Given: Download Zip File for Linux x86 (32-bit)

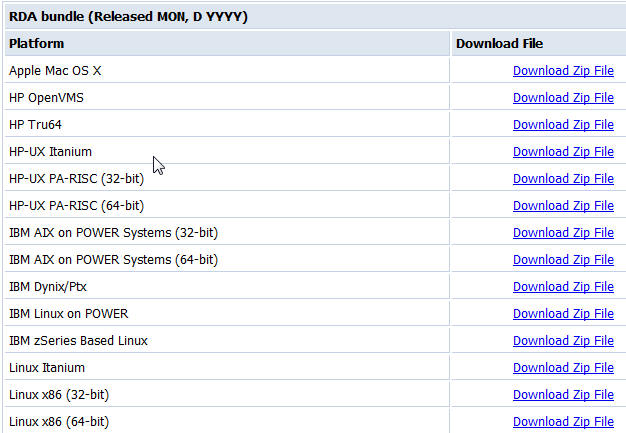Looking at the screenshot, I should [563, 395].
